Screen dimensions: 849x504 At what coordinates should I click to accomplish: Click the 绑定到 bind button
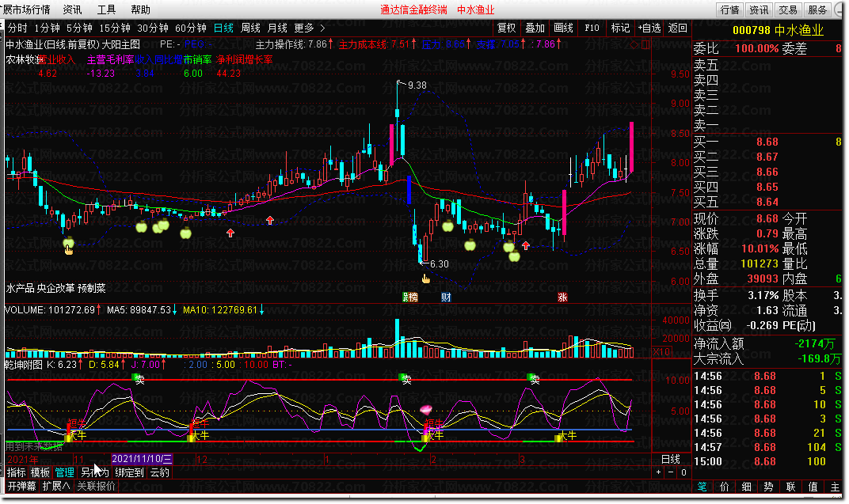point(129,472)
